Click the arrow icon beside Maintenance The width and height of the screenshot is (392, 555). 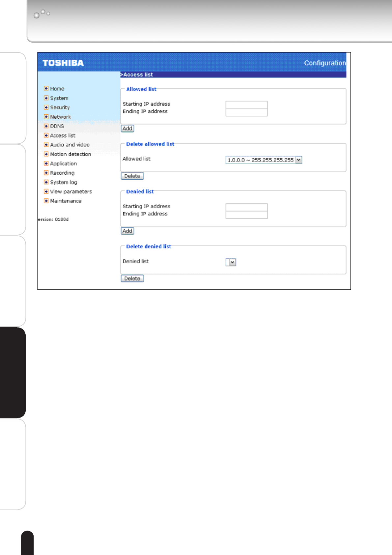46,200
